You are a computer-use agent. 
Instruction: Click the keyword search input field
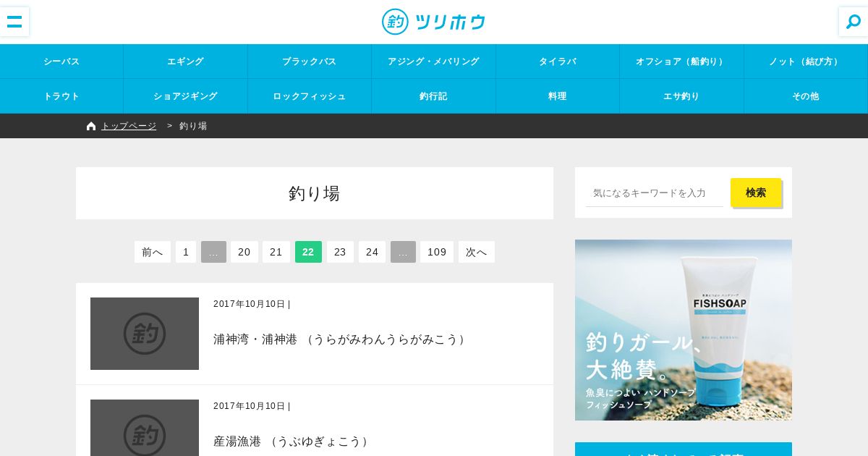655,193
